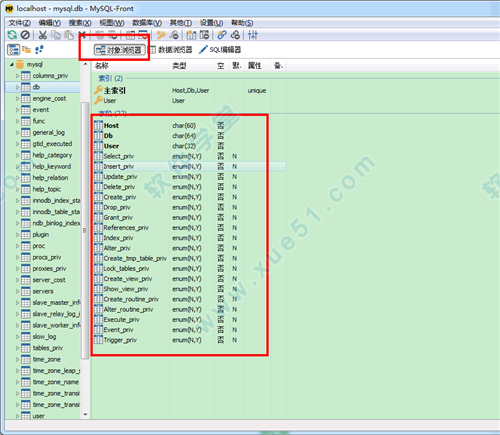Select the tables_priv table in tree
This screenshot has width=500, height=435.
[48, 348]
